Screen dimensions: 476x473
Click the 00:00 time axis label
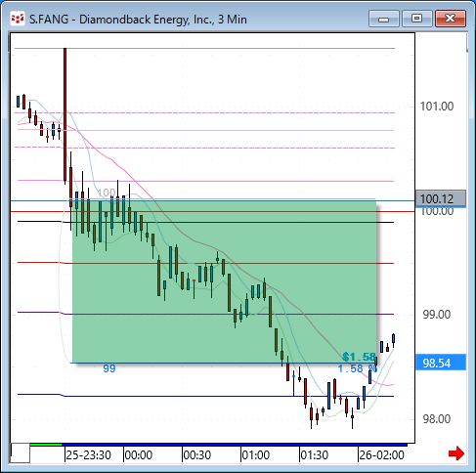139,454
